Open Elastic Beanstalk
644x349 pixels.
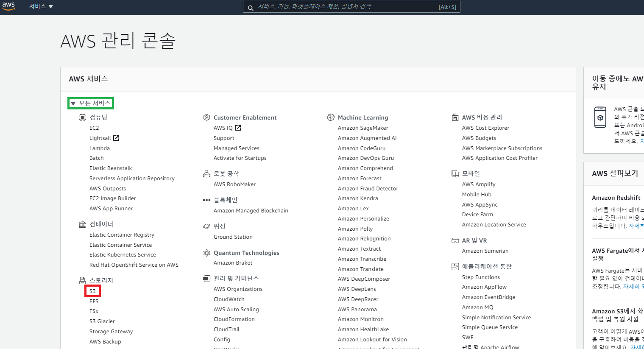coord(111,168)
